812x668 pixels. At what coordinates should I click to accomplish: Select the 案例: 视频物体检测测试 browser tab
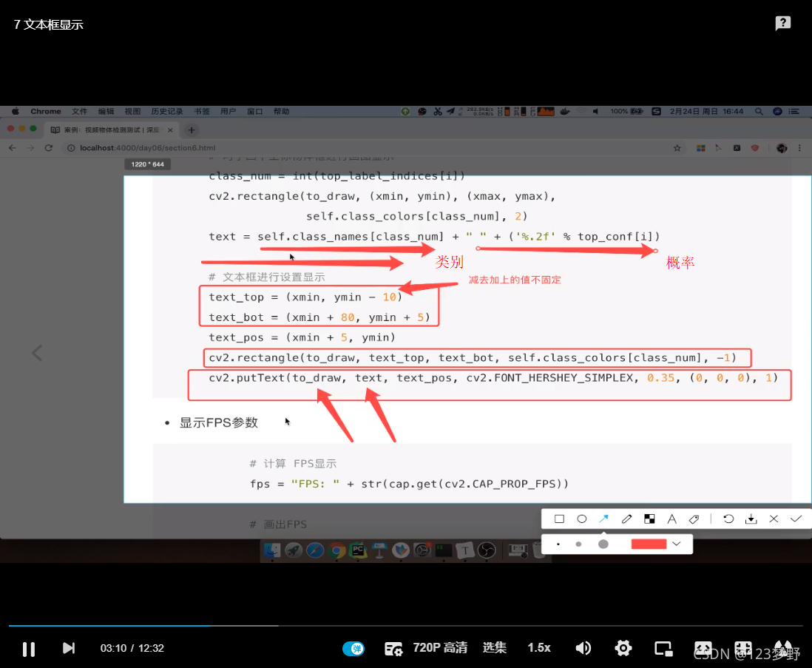(112, 130)
